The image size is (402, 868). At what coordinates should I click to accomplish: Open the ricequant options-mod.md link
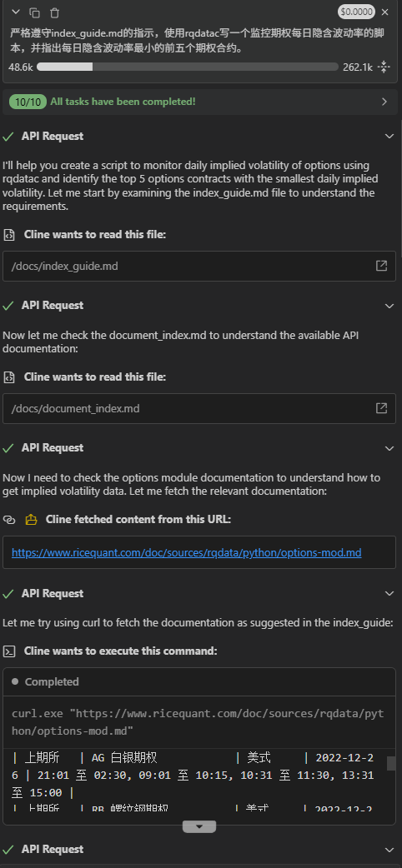pyautogui.click(x=186, y=552)
